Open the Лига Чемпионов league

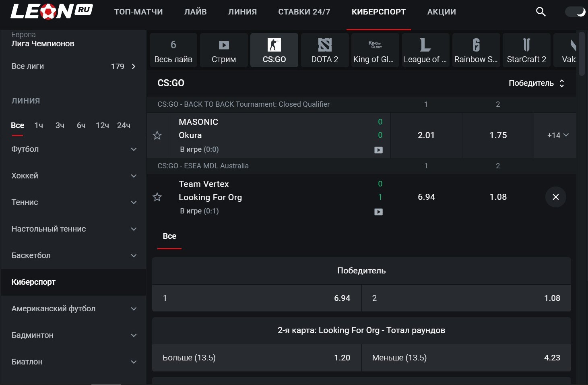(43, 43)
